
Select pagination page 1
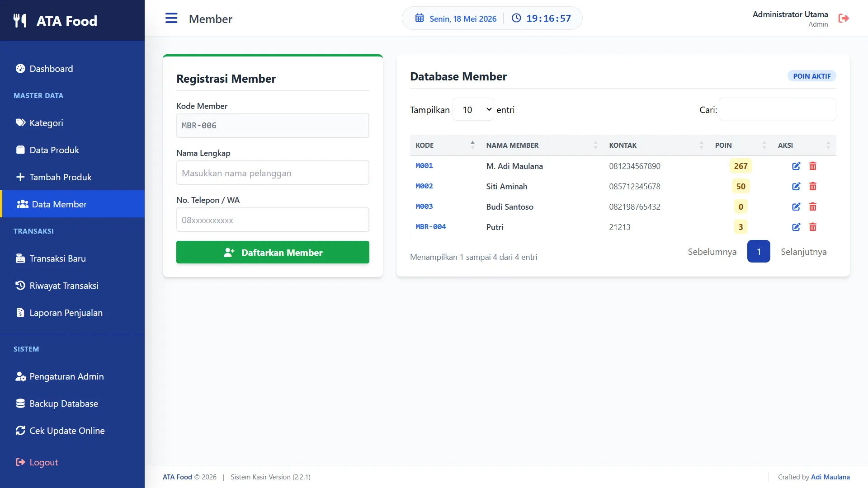click(759, 251)
